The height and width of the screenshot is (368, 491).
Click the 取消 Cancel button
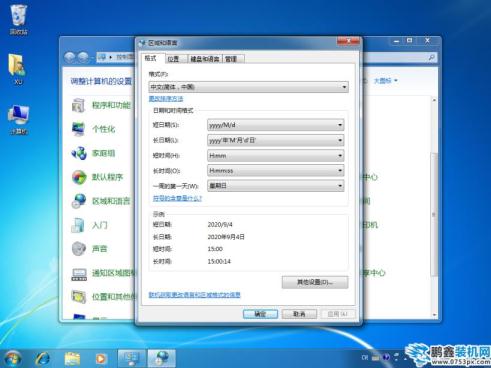[x=299, y=314]
